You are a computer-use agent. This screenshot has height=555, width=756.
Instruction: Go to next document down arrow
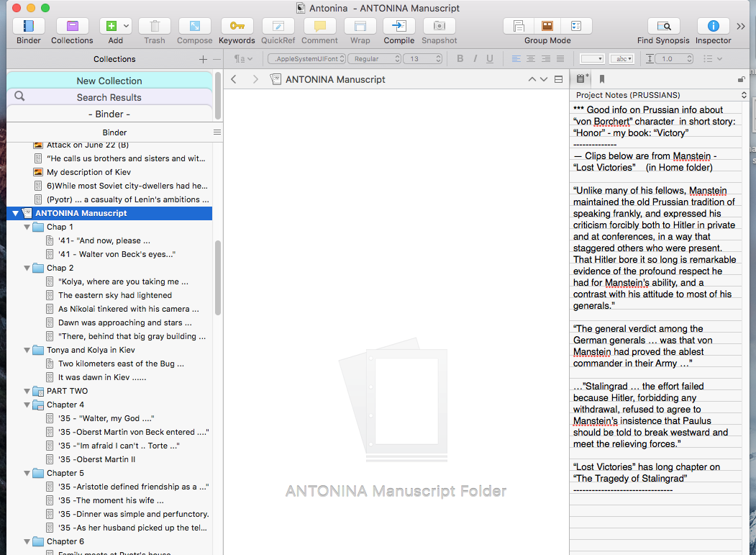[543, 79]
